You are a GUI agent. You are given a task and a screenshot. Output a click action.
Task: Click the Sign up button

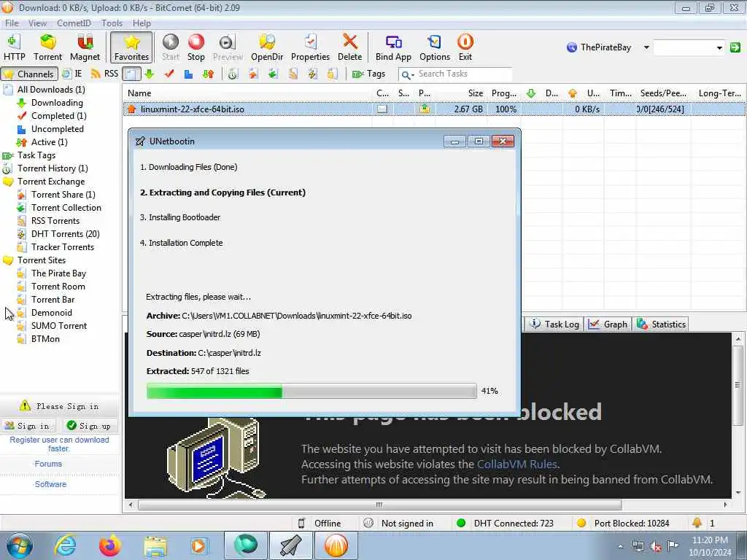pos(90,426)
